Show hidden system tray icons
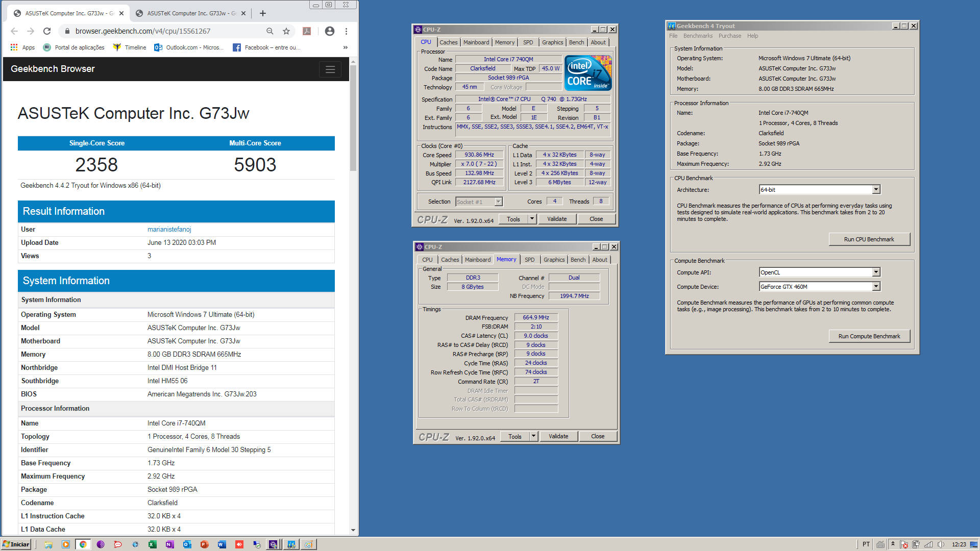Viewport: 980px width, 551px height. click(893, 544)
